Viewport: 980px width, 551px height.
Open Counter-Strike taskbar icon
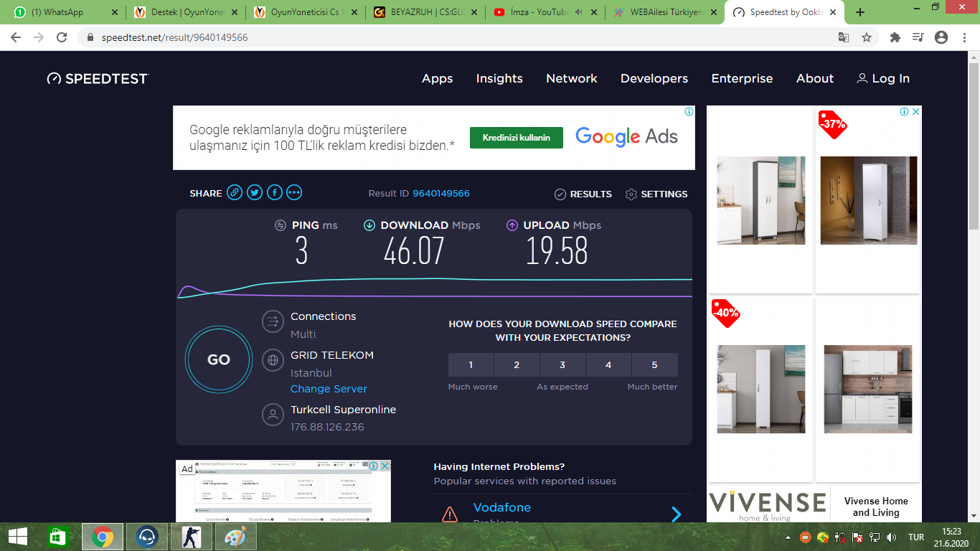coord(191,537)
